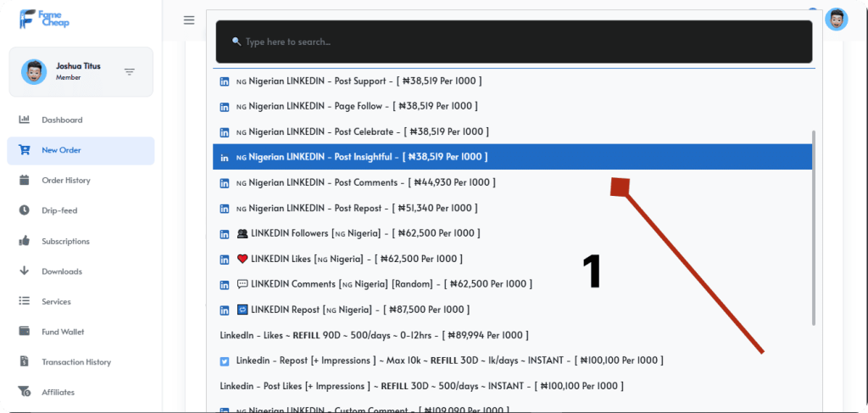Select LINKEDIN Likes Nigeria option
Screen dimensions: 868x413
512,259
